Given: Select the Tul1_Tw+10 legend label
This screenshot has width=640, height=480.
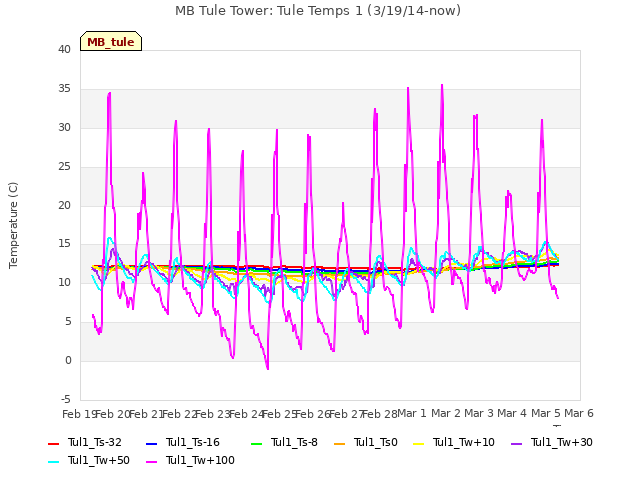Looking at the screenshot, I should pos(464,442).
